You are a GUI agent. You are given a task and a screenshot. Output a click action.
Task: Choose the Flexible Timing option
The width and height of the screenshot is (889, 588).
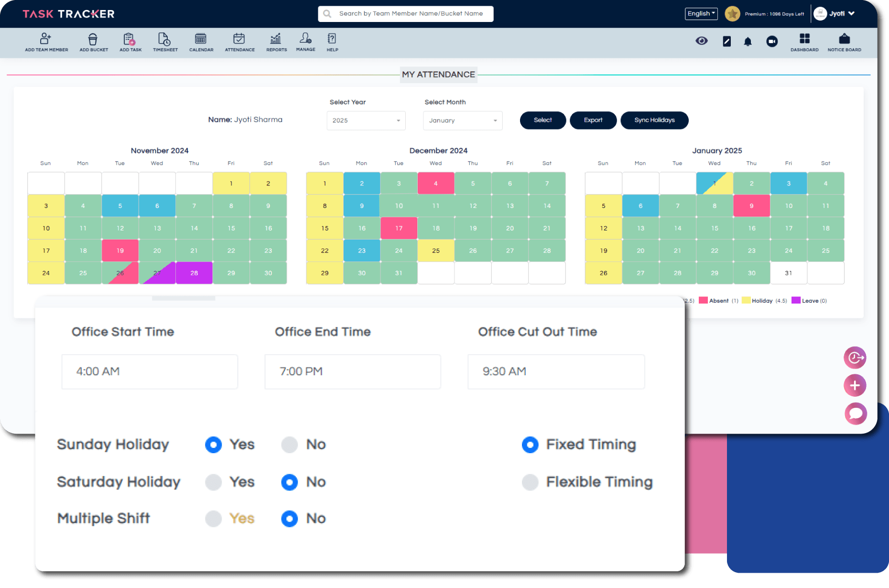(x=530, y=482)
